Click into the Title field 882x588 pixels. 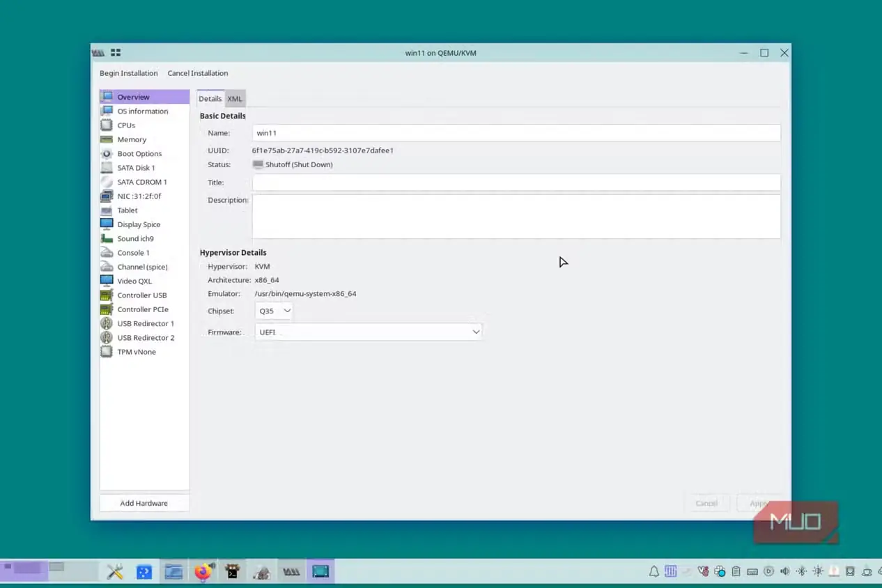(x=516, y=183)
